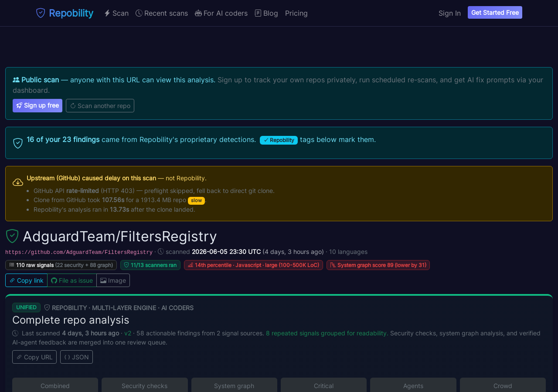Switch to the Combined tab

click(x=55, y=385)
